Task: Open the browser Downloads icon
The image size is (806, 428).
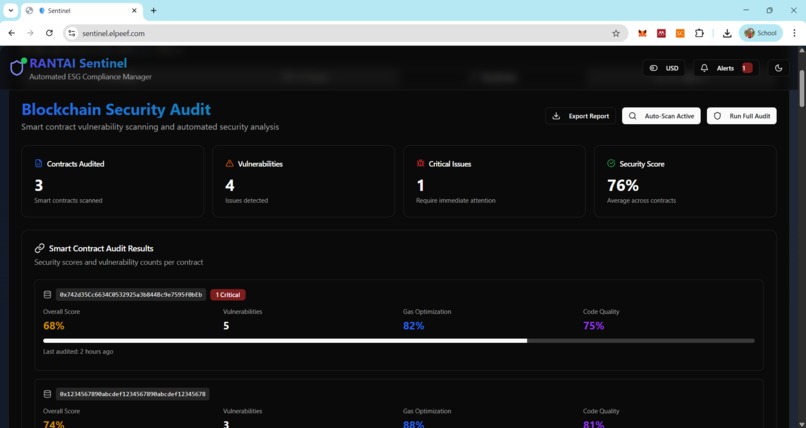Action: pos(727,33)
